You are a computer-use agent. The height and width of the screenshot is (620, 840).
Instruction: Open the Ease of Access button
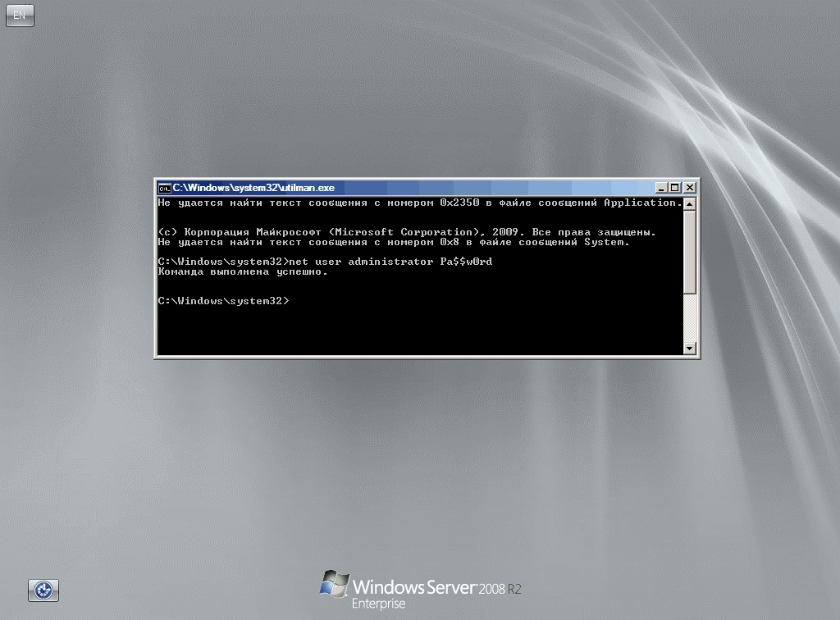[43, 590]
